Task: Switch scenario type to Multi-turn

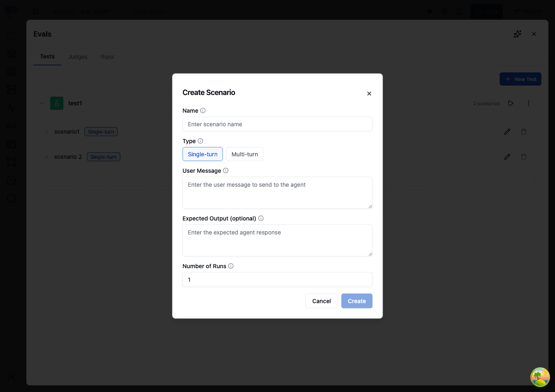Action: pyautogui.click(x=244, y=154)
